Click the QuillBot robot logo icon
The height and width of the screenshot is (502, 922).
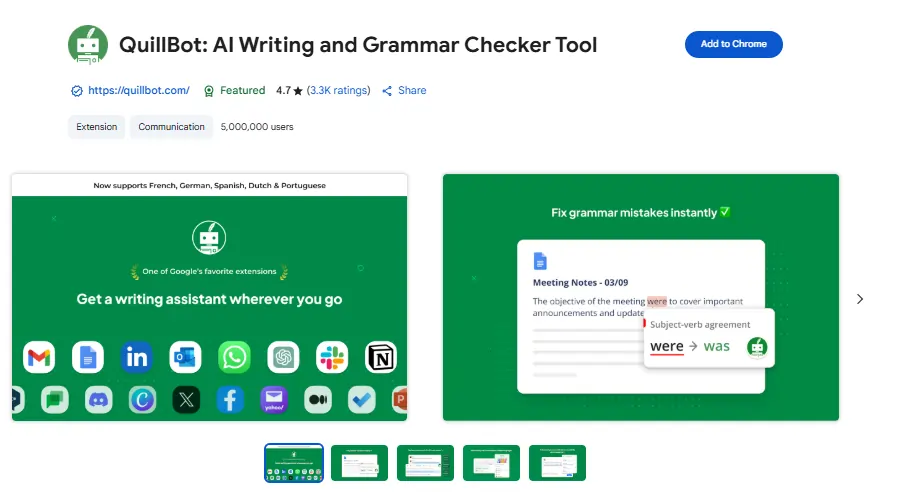coord(87,45)
